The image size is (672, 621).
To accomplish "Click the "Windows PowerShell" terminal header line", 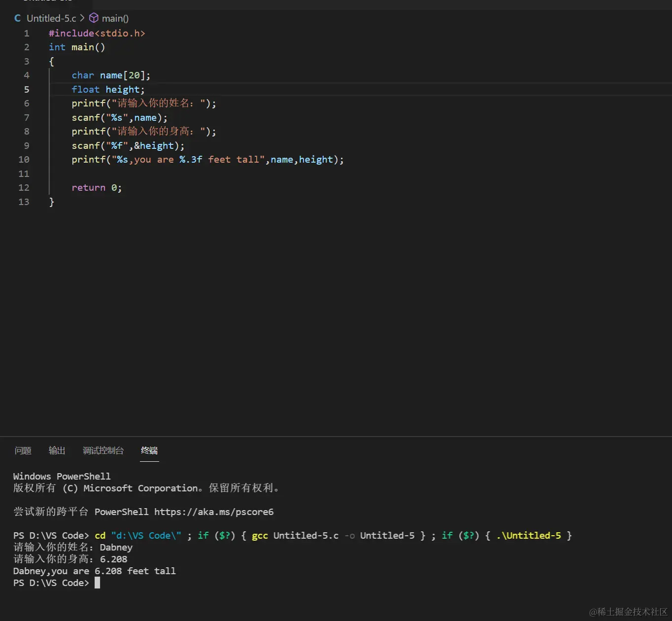I will click(62, 476).
